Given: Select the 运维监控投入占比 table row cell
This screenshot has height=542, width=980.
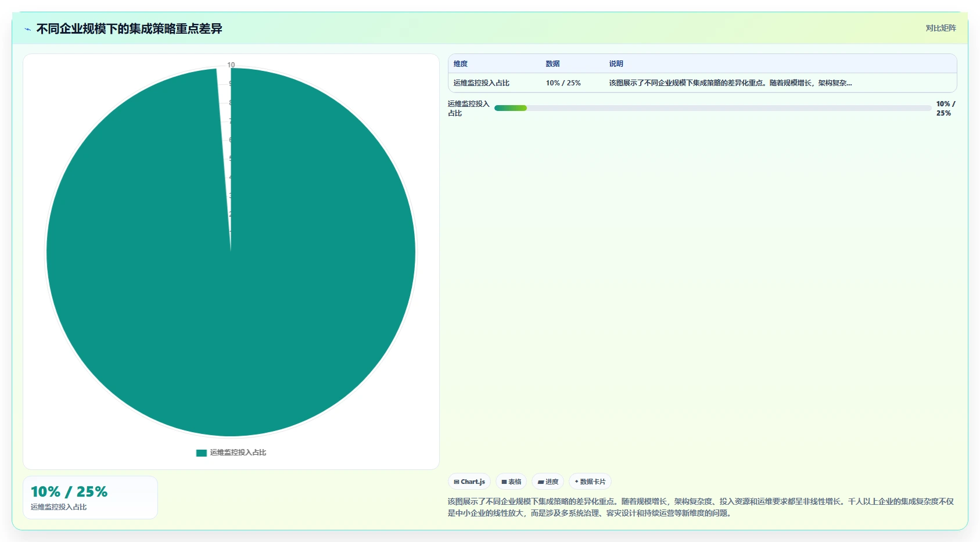Looking at the screenshot, I should click(x=482, y=83).
